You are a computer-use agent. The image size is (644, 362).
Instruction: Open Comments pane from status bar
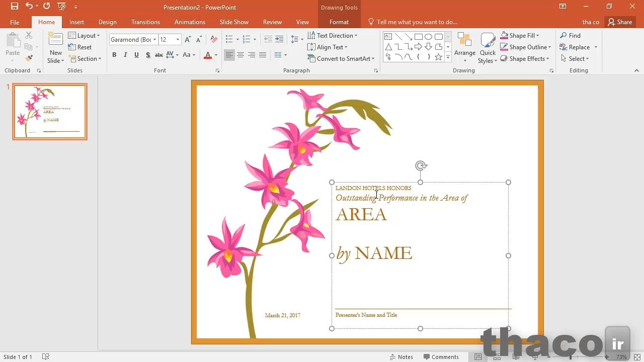tap(441, 357)
